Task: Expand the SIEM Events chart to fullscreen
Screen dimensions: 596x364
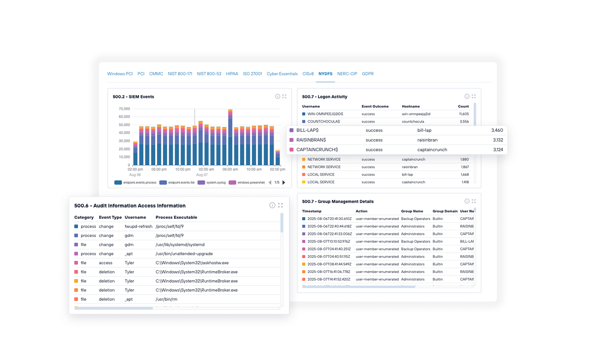Action: coord(284,96)
